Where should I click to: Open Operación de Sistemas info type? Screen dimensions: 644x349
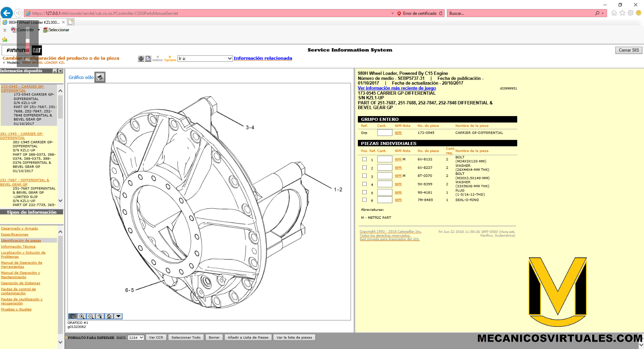pyautogui.click(x=21, y=283)
